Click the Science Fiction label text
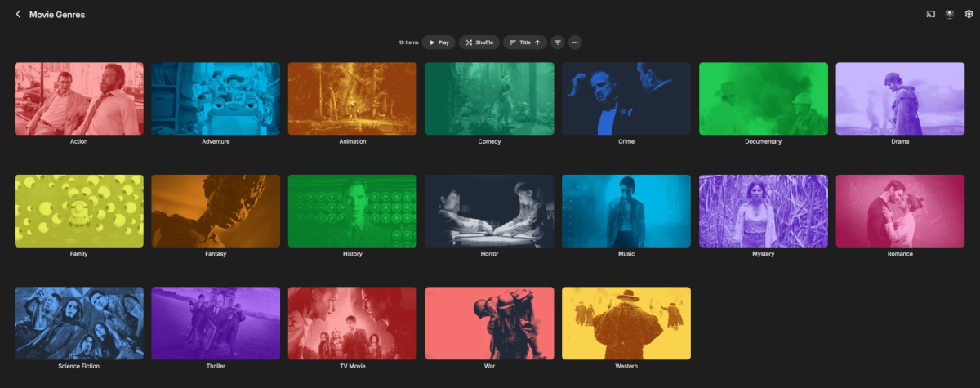The image size is (980, 388). tap(79, 366)
